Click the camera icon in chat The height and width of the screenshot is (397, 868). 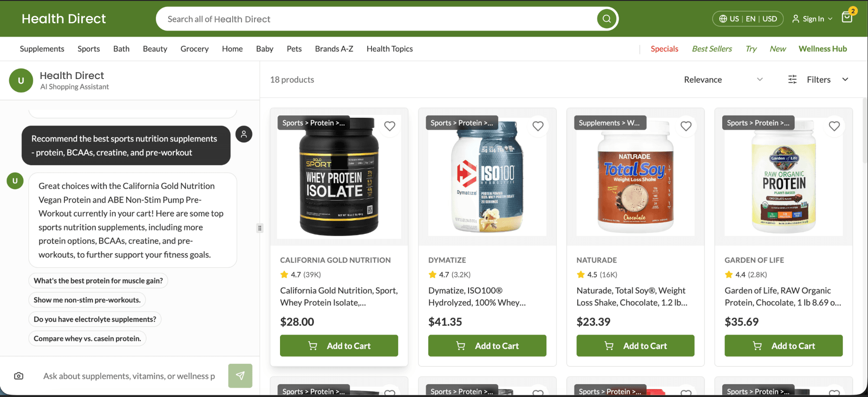pyautogui.click(x=19, y=376)
